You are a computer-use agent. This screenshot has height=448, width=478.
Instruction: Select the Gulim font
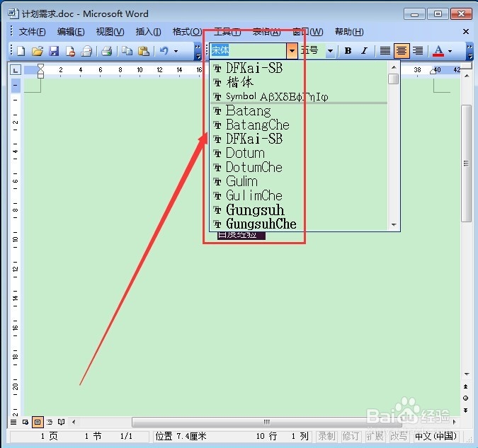299,181
